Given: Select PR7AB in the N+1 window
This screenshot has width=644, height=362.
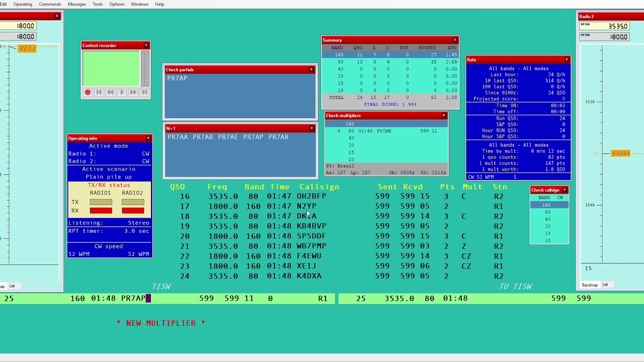Looking at the screenshot, I should pos(203,137).
